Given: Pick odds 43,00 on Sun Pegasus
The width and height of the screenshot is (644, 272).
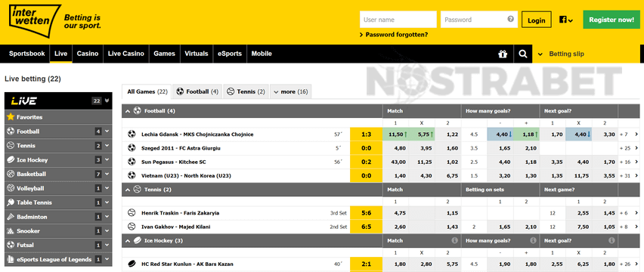Looking at the screenshot, I should point(395,162).
